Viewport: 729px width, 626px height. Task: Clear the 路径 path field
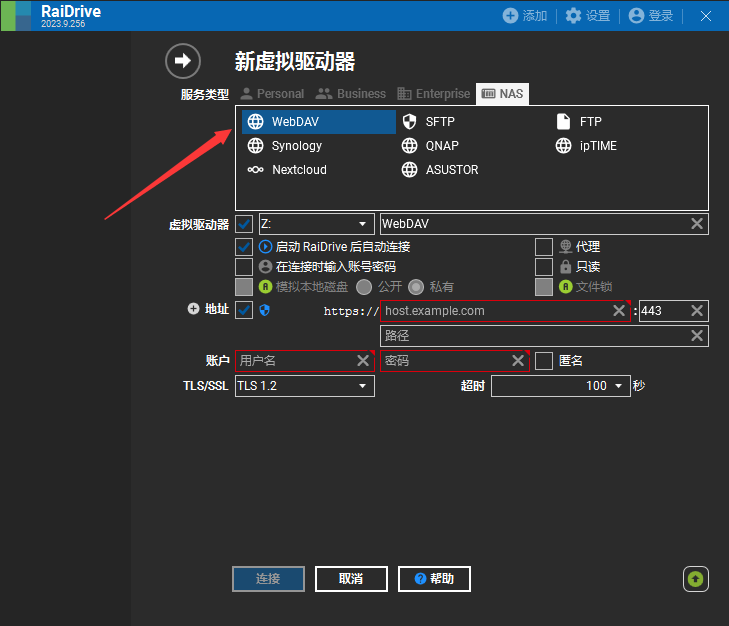697,336
